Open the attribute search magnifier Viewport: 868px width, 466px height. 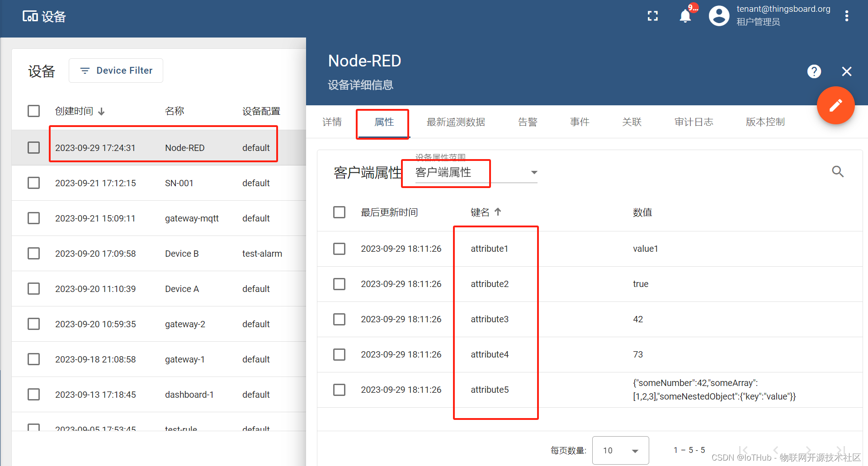838,172
